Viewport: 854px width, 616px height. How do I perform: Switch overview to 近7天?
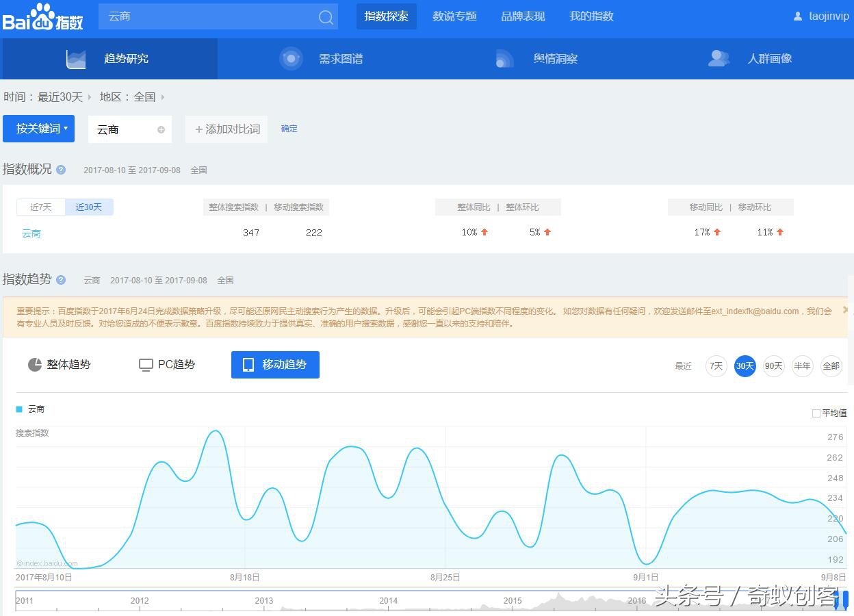[41, 207]
